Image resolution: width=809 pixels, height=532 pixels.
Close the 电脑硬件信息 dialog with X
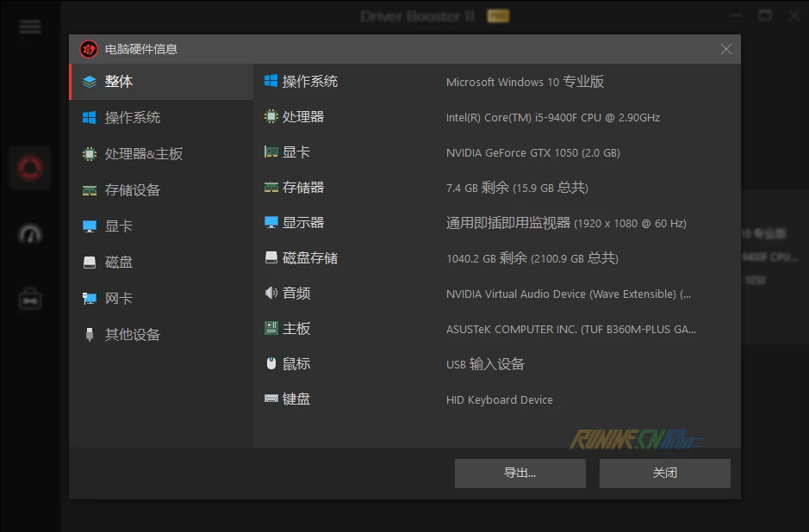point(725,49)
